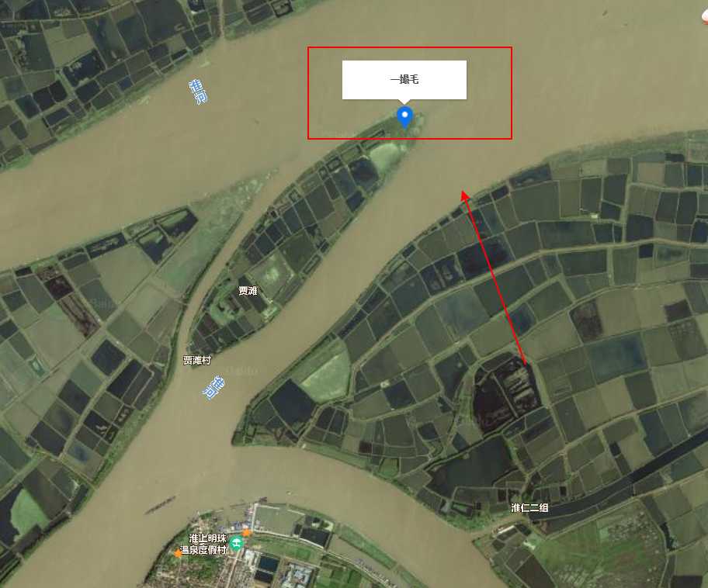
Task: Click the partial icon at top-right corner
Action: (x=704, y=17)
